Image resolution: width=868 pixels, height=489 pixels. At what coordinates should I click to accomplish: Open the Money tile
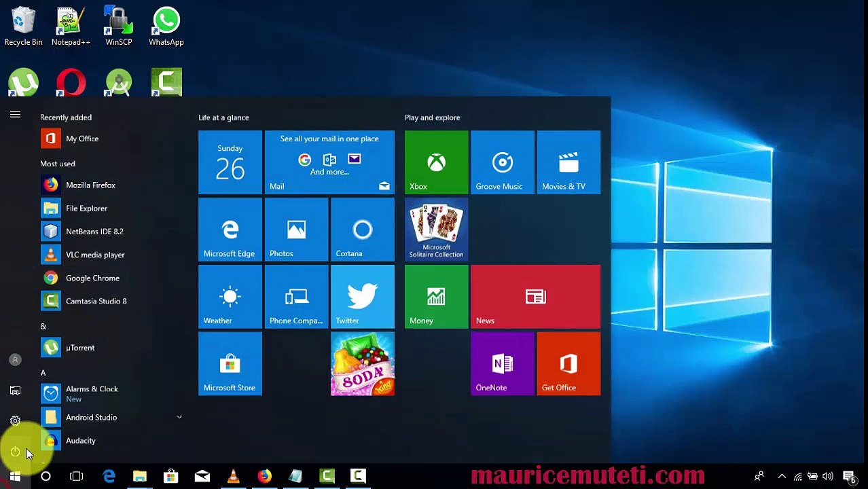coord(436,297)
